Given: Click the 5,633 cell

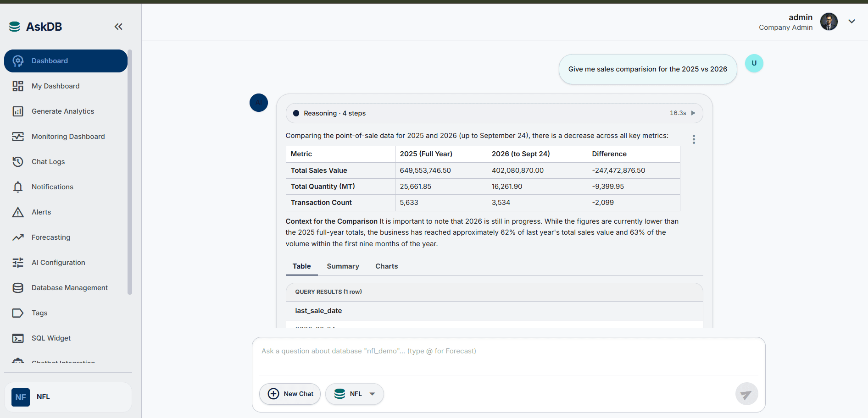Looking at the screenshot, I should (x=441, y=203).
